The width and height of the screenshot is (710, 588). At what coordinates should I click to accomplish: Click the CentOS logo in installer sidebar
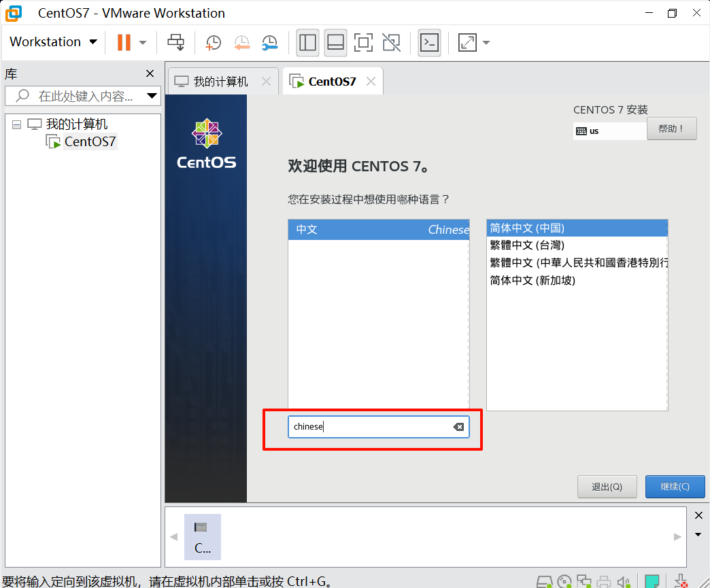pos(207,143)
